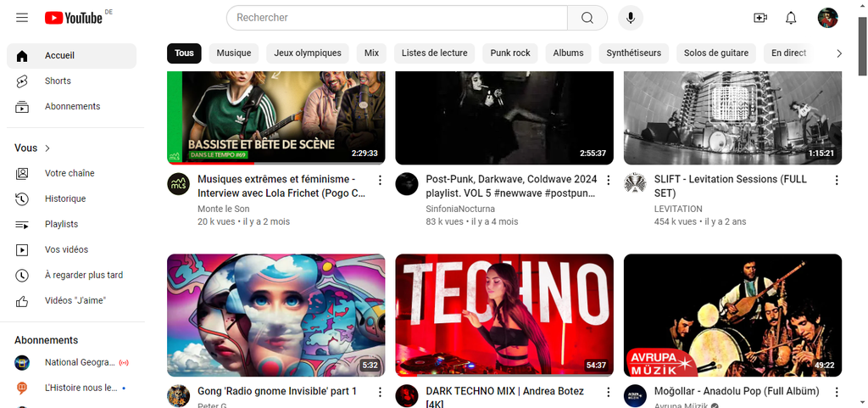Click the À regarder plus tard icon

coord(22,275)
